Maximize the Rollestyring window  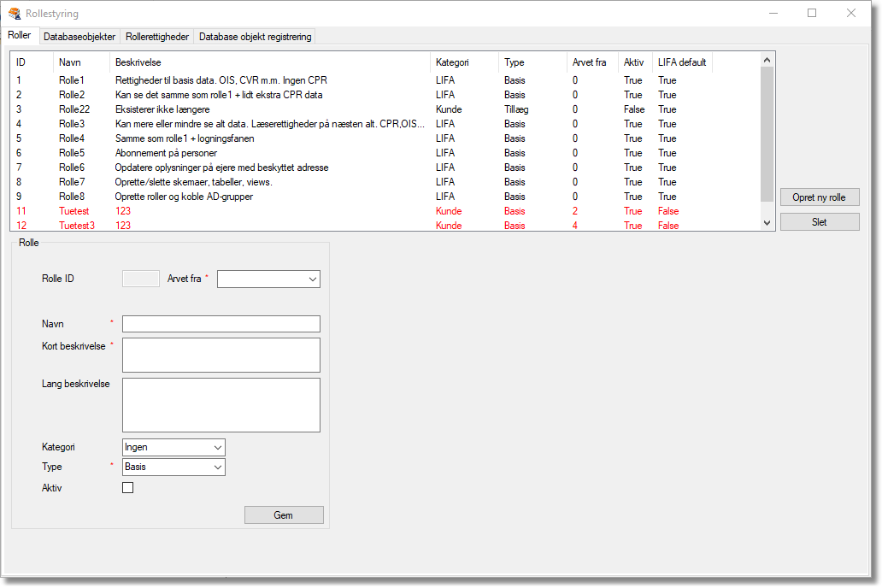click(812, 13)
